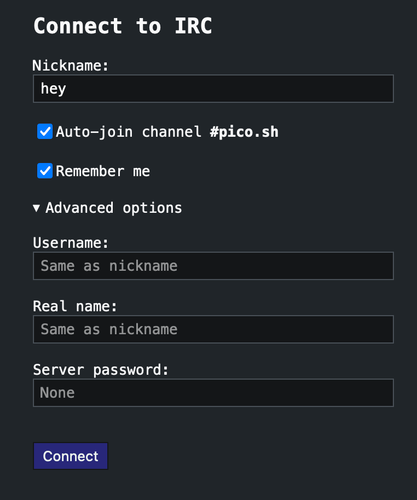Toggle the Remember me label text
The width and height of the screenshot is (417, 500).
tap(103, 171)
